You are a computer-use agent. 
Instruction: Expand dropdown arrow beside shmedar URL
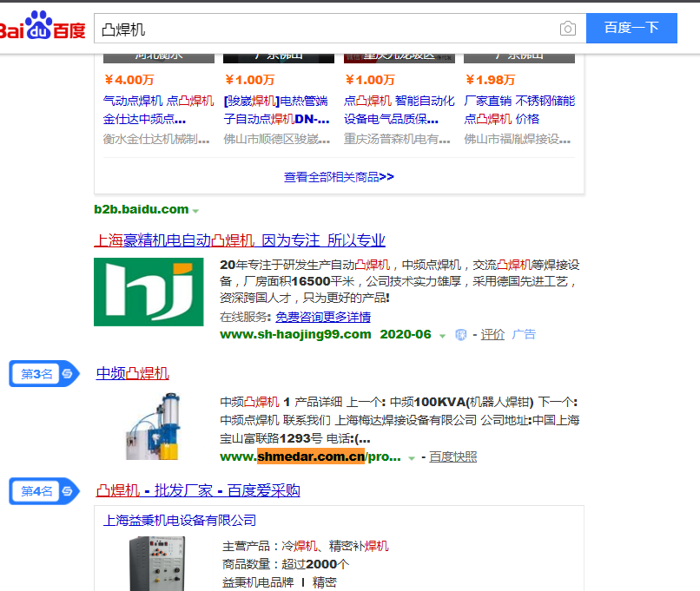point(412,458)
